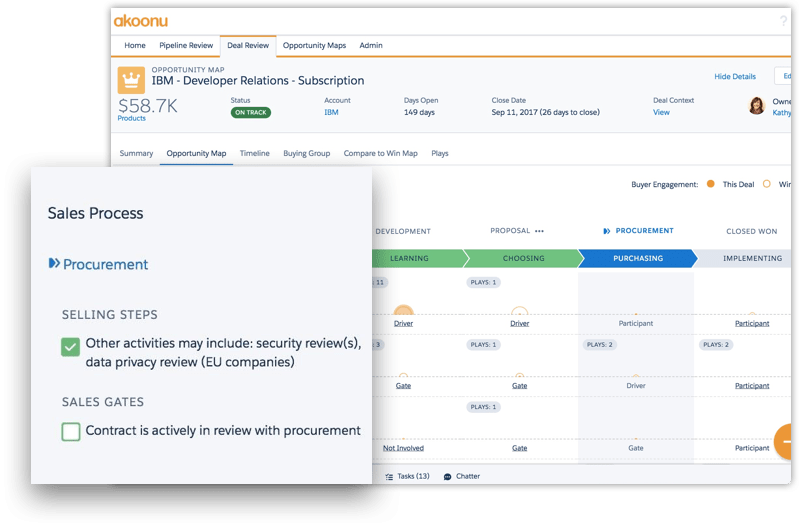Select Deal Review tab
This screenshot has width=799, height=527.
pyautogui.click(x=248, y=45)
